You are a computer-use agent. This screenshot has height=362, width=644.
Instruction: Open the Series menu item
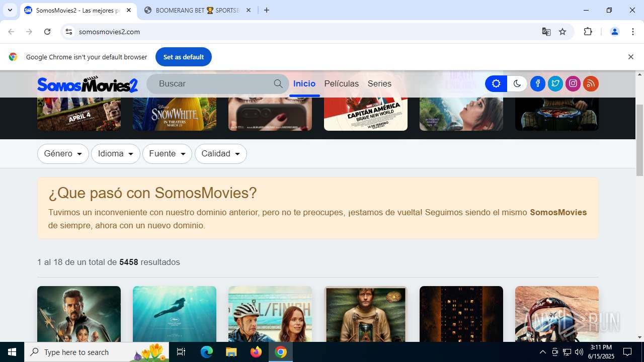click(379, 84)
